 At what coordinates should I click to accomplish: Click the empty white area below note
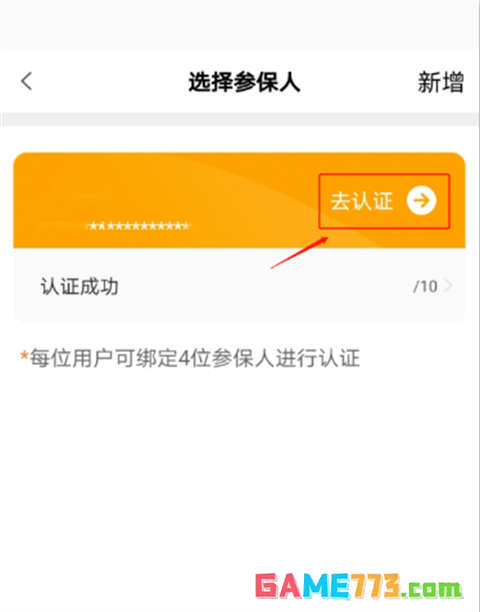(x=240, y=468)
